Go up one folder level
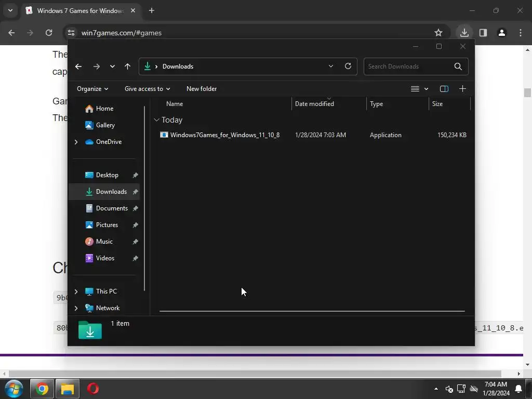Viewport: 532px width, 399px height. 128,66
